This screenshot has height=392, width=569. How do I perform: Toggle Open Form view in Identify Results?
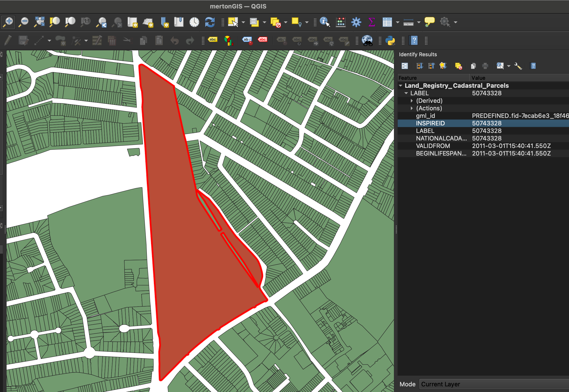pos(405,66)
